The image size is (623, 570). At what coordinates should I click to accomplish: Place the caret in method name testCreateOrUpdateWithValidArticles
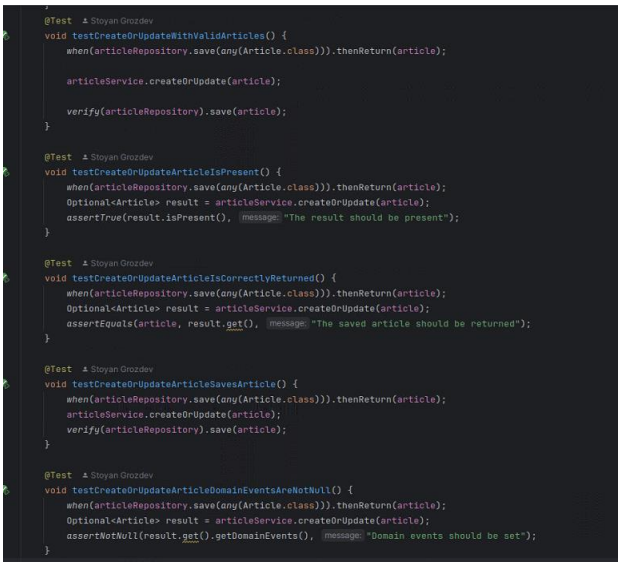(168, 36)
